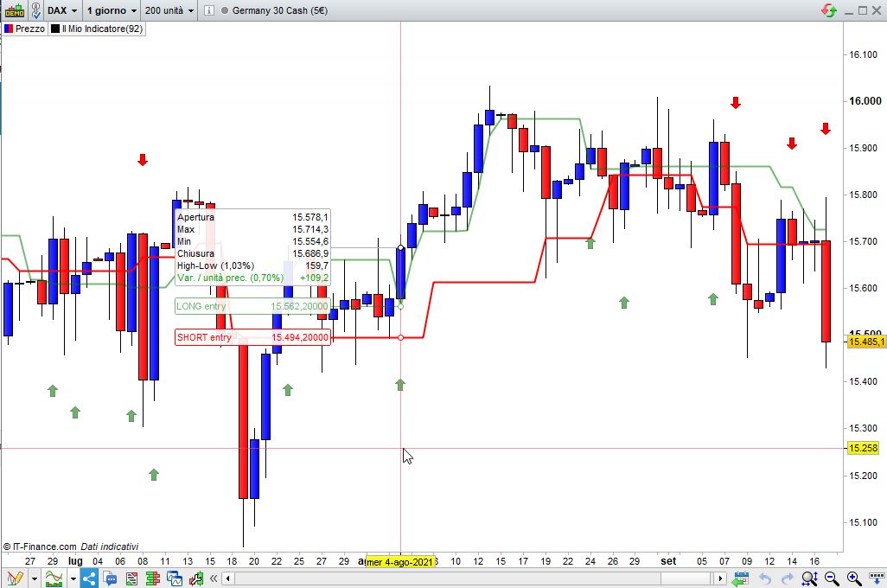The width and height of the screenshot is (887, 588).
Task: Click the Germany 30 Cash (5€) label
Action: click(x=280, y=10)
